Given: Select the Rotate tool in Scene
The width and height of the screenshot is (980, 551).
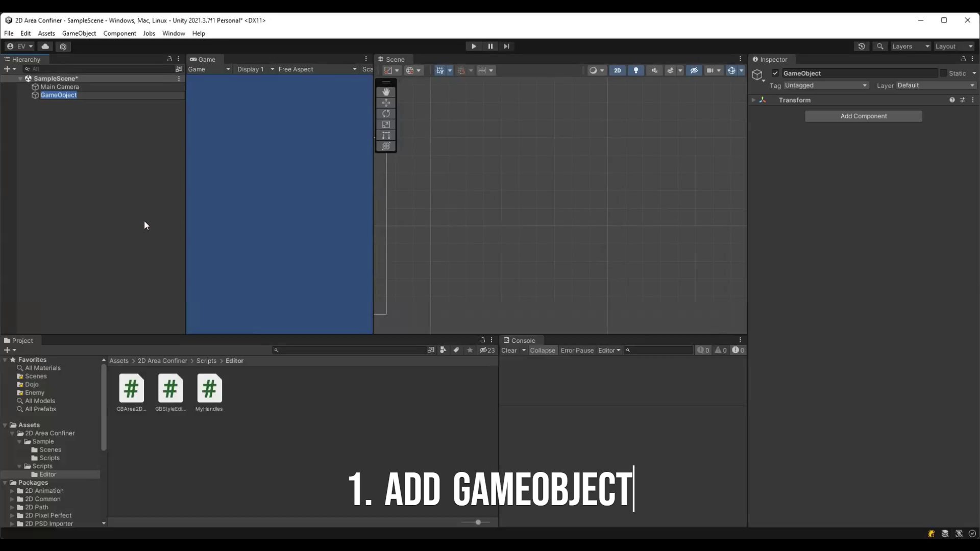Looking at the screenshot, I should 386,113.
